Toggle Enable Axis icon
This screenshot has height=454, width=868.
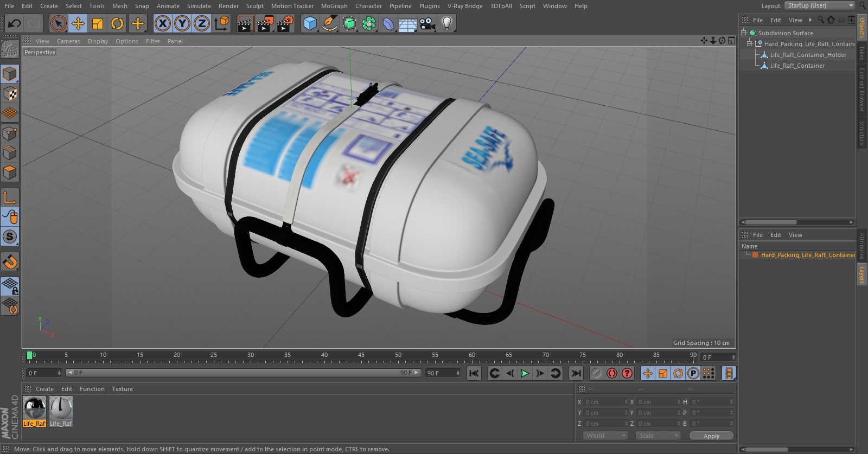pyautogui.click(x=10, y=197)
